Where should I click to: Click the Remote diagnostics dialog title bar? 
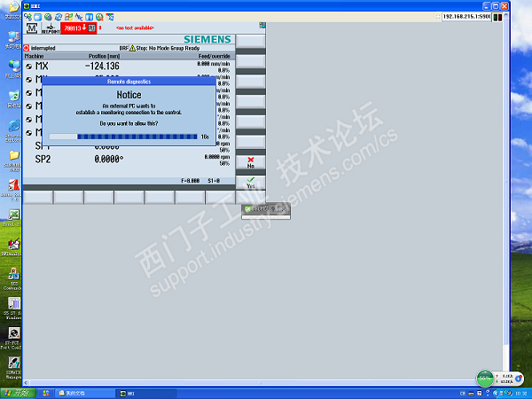[x=129, y=82]
